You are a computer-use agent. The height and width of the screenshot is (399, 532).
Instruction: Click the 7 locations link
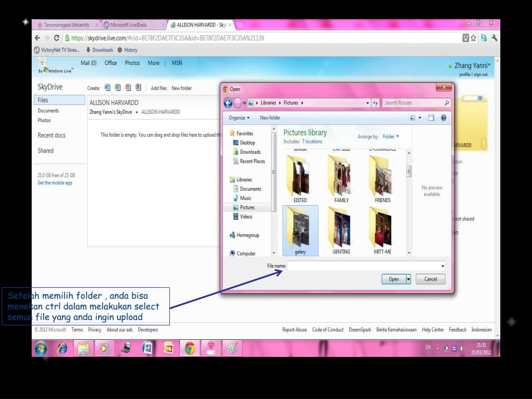click(x=312, y=141)
